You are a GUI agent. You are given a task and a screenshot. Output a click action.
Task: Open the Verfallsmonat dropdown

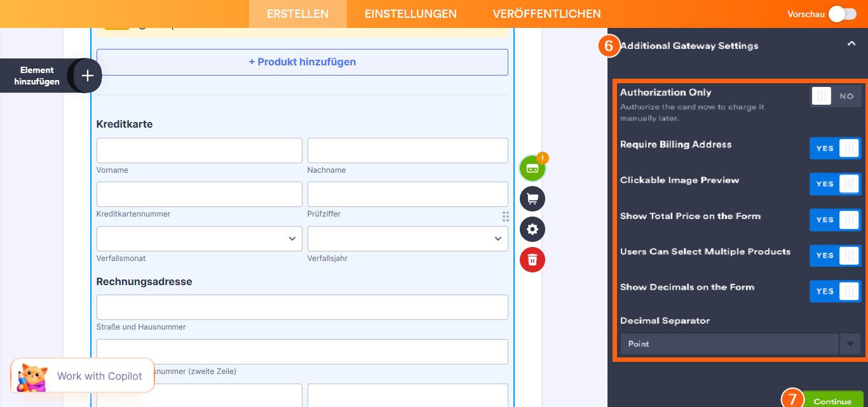point(200,239)
